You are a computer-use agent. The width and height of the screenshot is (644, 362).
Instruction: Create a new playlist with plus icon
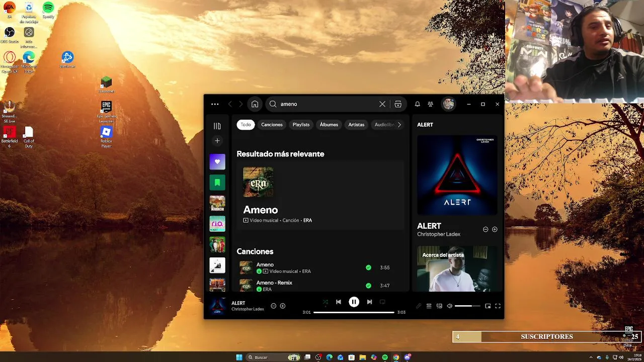click(x=217, y=141)
